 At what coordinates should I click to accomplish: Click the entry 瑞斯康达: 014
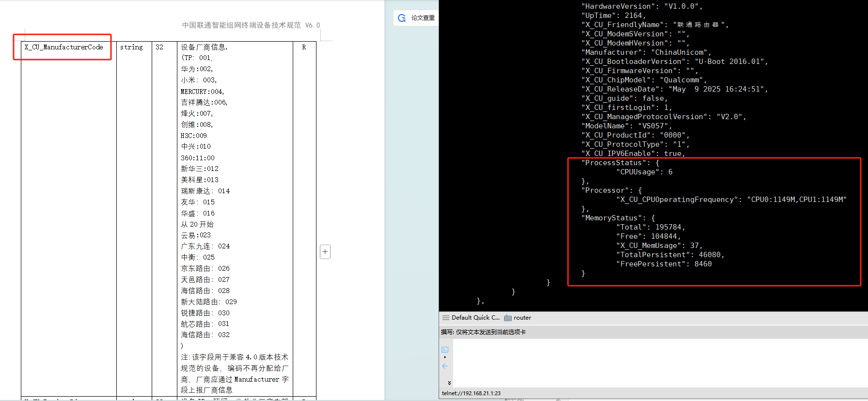click(x=205, y=191)
